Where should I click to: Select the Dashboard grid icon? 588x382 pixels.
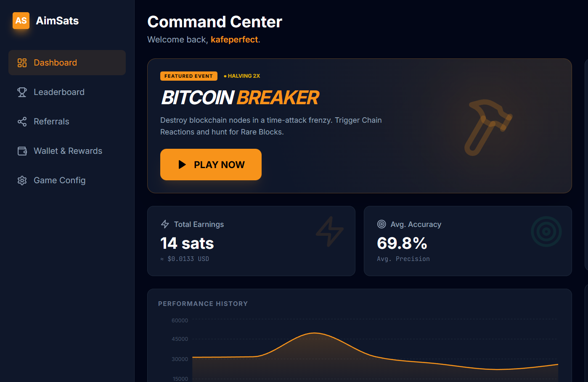(22, 62)
